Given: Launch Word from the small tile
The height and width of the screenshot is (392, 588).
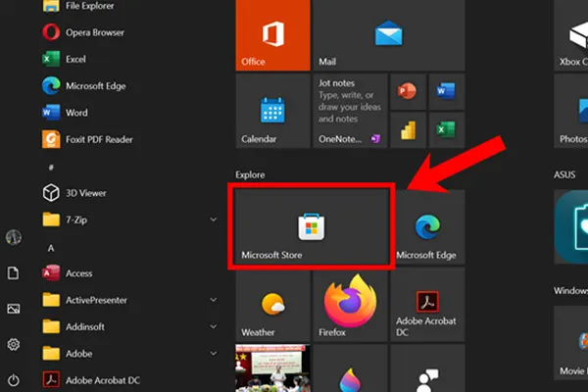Looking at the screenshot, I should coord(446,91).
